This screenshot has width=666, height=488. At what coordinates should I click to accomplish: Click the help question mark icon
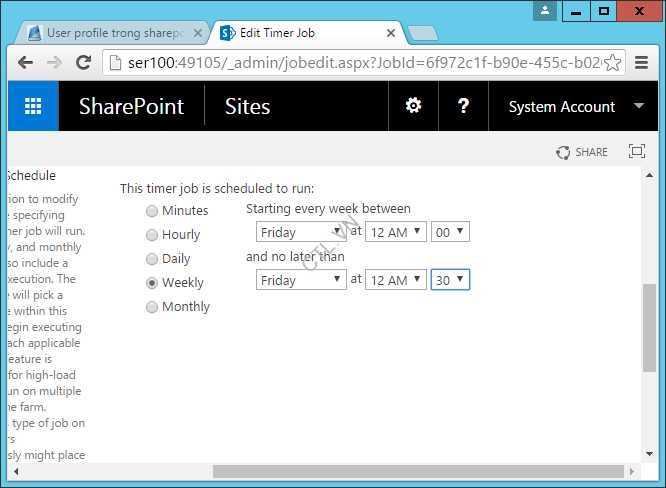463,106
